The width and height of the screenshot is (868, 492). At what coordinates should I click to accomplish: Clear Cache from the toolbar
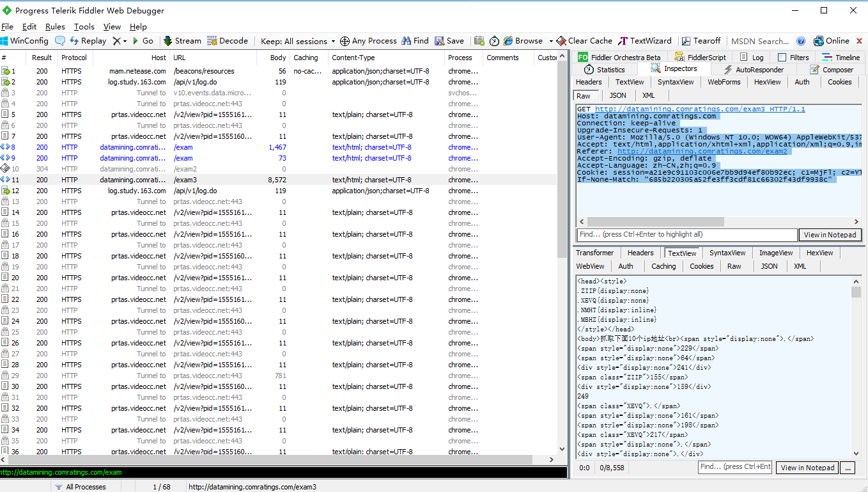tap(584, 41)
